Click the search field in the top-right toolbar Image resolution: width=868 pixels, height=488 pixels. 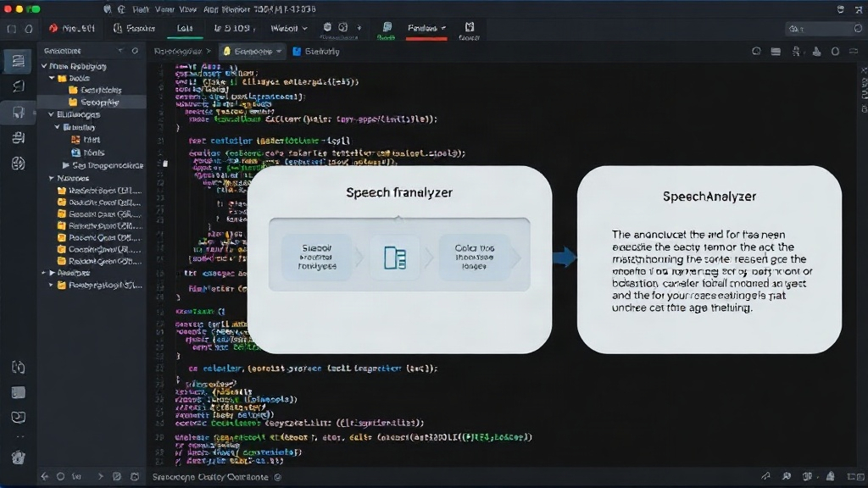(825, 29)
